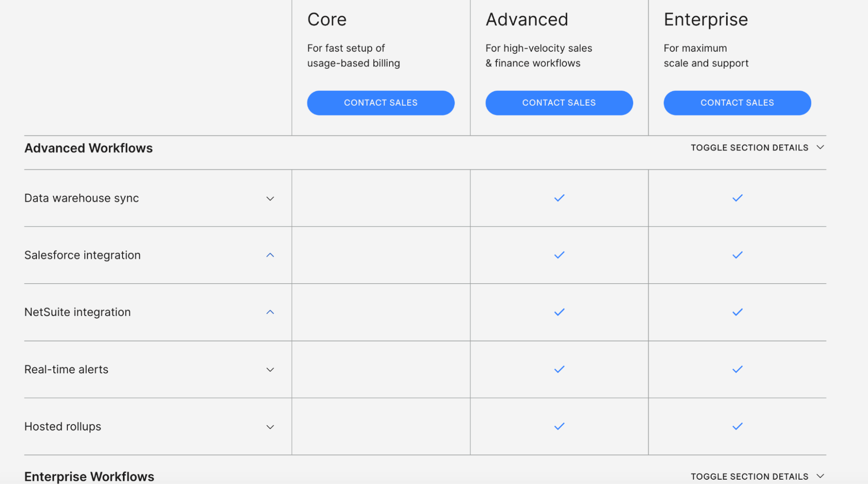Click Contact Sales under Advanced plan

pos(559,103)
